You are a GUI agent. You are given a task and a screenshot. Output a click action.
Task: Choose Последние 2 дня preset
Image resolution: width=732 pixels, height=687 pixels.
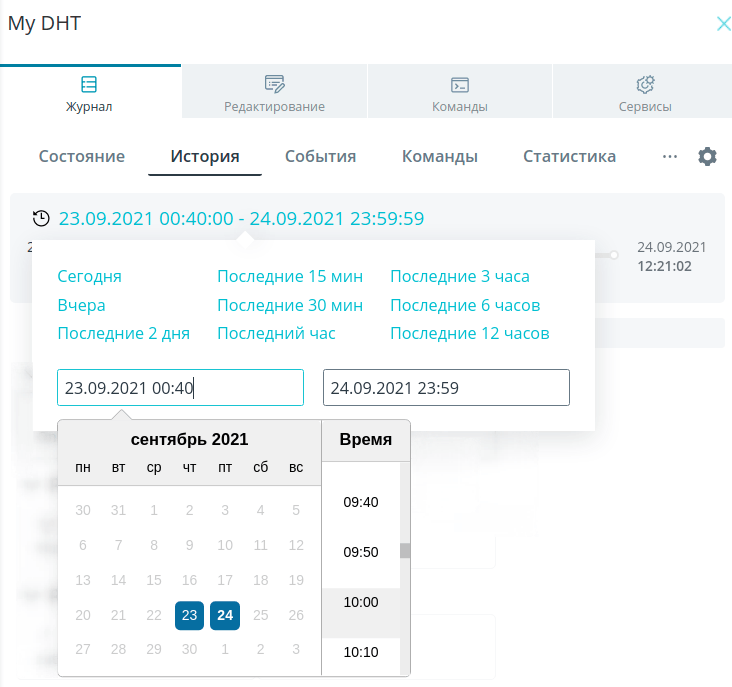tap(124, 333)
